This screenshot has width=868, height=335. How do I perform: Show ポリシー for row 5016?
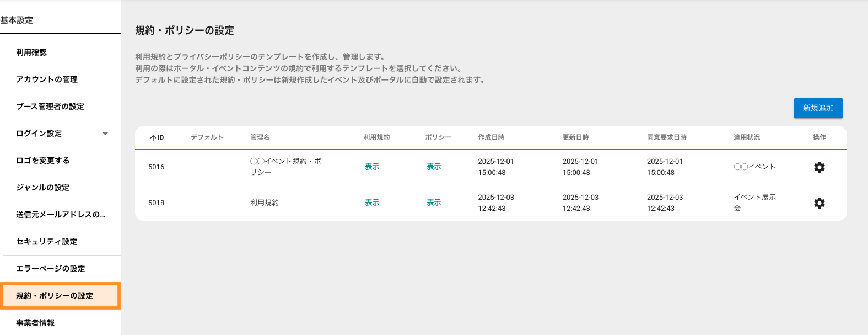point(434,167)
